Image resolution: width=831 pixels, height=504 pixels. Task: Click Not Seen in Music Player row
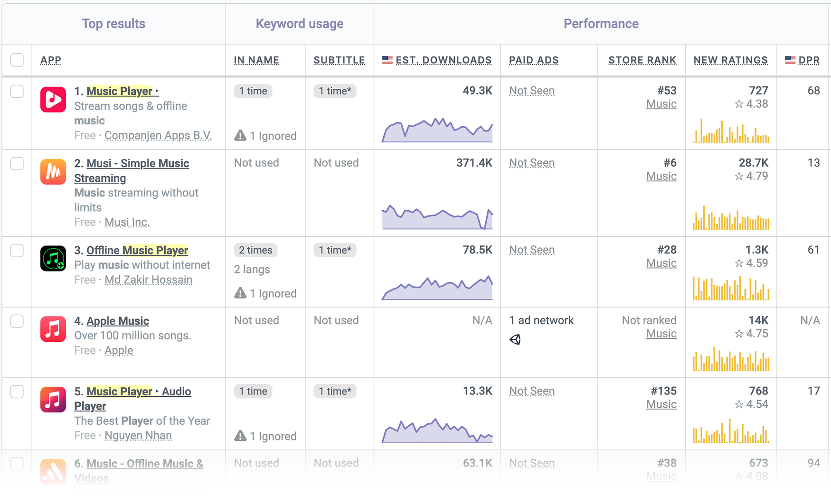coord(532,91)
